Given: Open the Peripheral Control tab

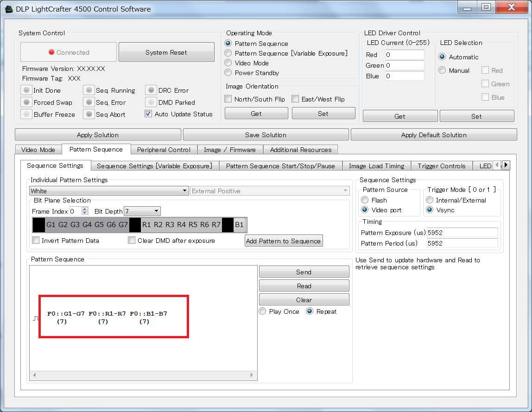Looking at the screenshot, I should point(164,150).
